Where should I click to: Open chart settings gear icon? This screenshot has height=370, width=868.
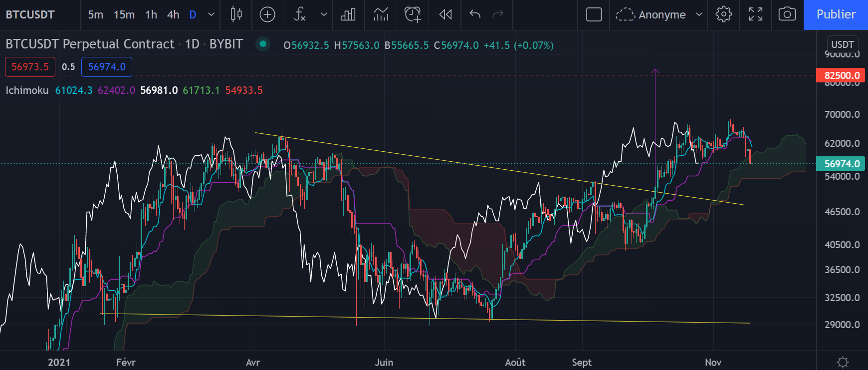pyautogui.click(x=723, y=14)
